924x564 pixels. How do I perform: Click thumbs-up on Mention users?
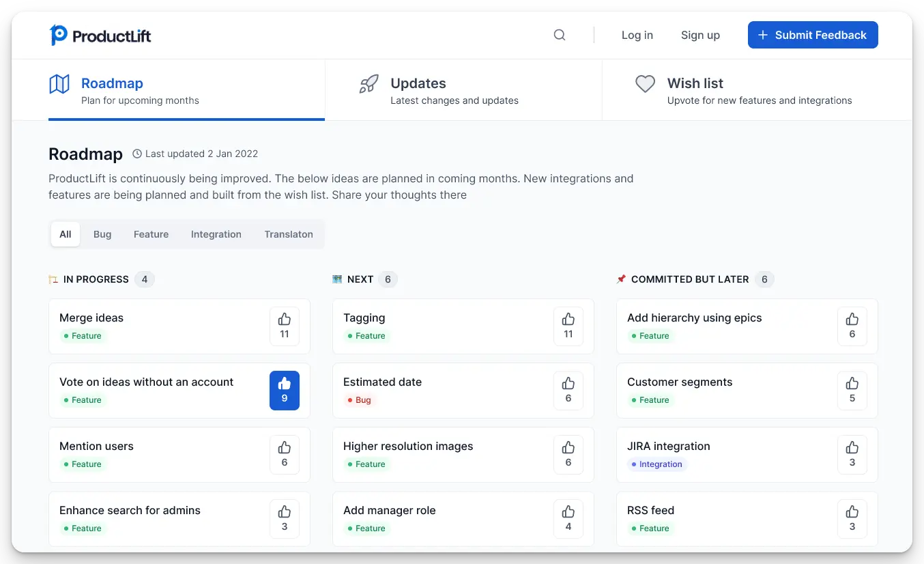pyautogui.click(x=285, y=454)
